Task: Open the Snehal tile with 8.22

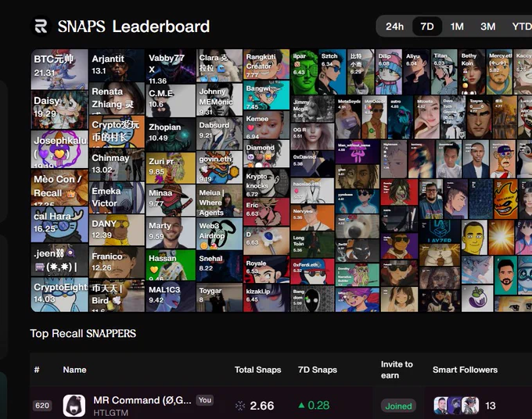Action: 219,267
